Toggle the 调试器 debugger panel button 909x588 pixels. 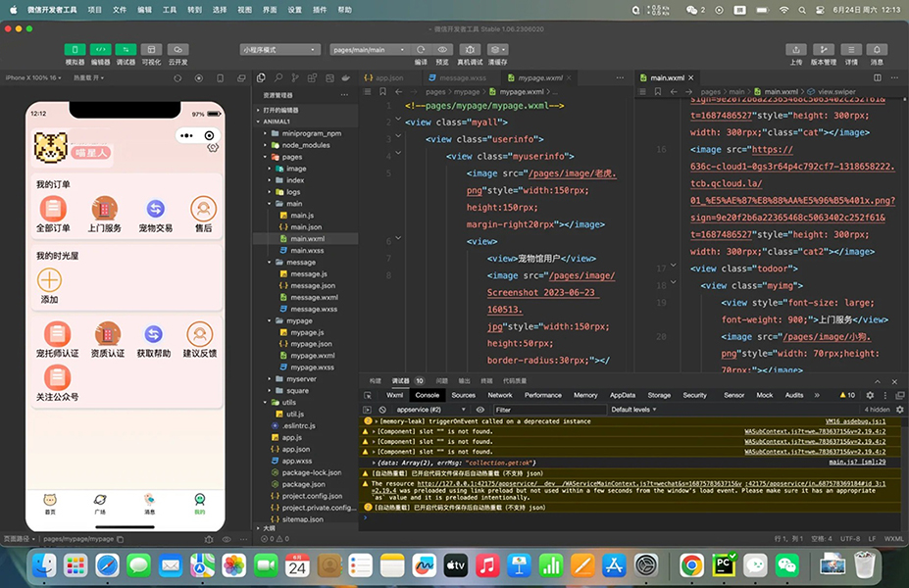(126, 49)
